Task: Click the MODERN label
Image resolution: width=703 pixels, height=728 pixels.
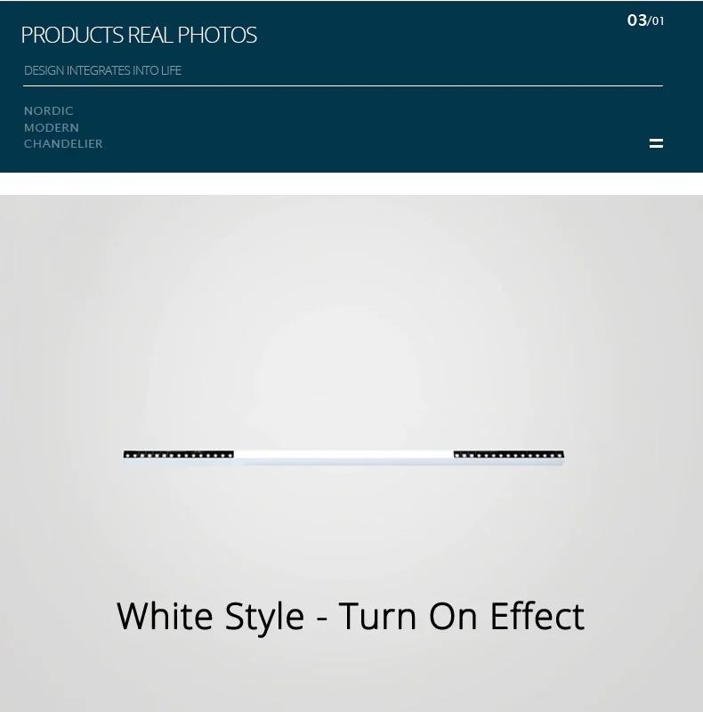Action: [x=52, y=127]
